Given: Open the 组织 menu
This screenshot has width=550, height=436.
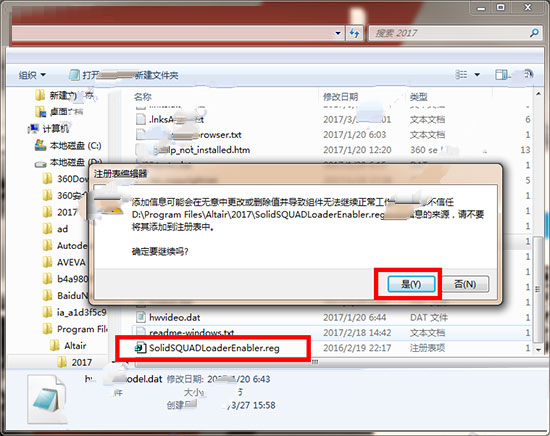Looking at the screenshot, I should [32, 75].
